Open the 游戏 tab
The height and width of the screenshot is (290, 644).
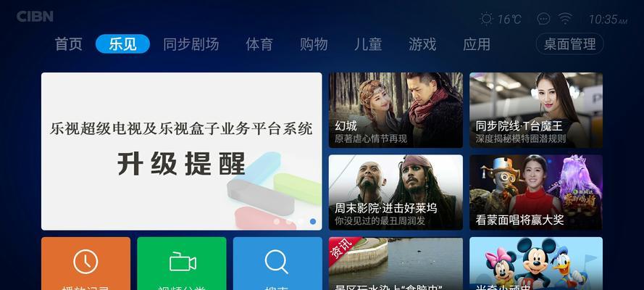(x=422, y=44)
